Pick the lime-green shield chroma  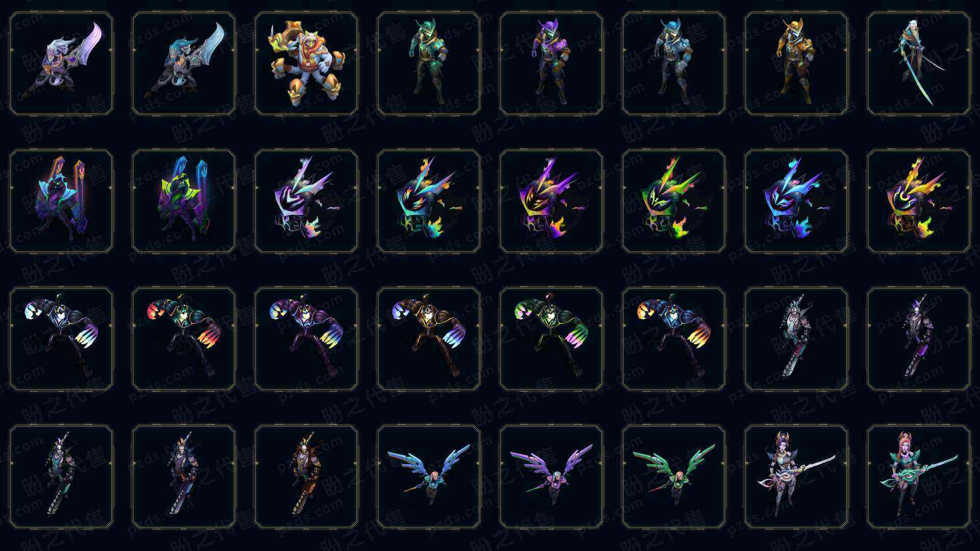coord(674,201)
